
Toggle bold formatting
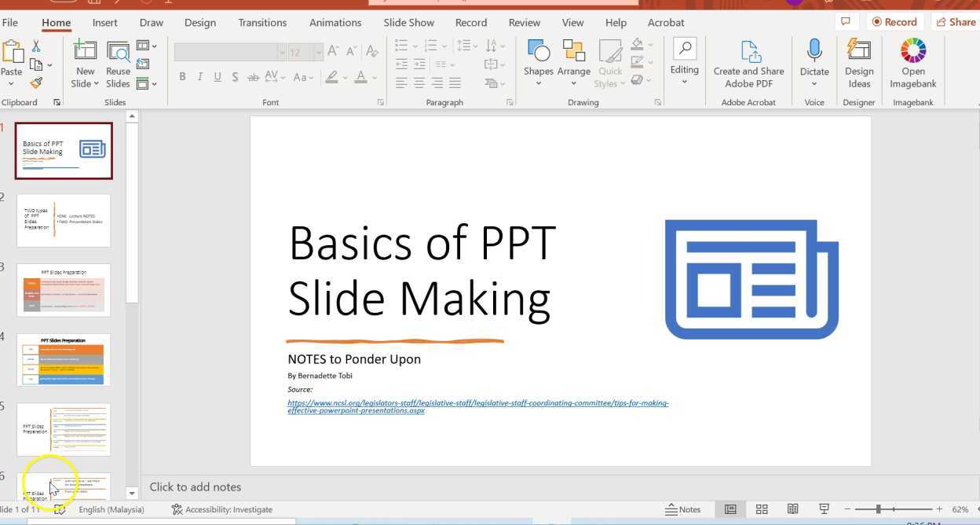click(182, 76)
